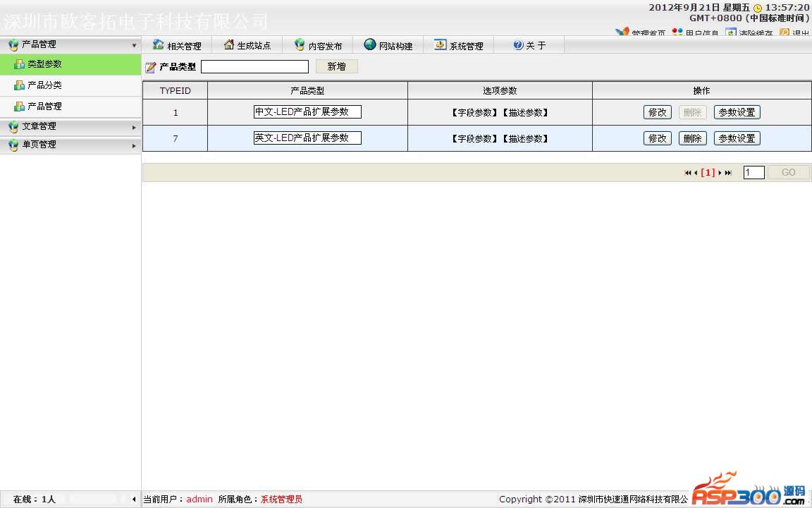Click the GO pagination button
812x508 pixels.
(788, 172)
